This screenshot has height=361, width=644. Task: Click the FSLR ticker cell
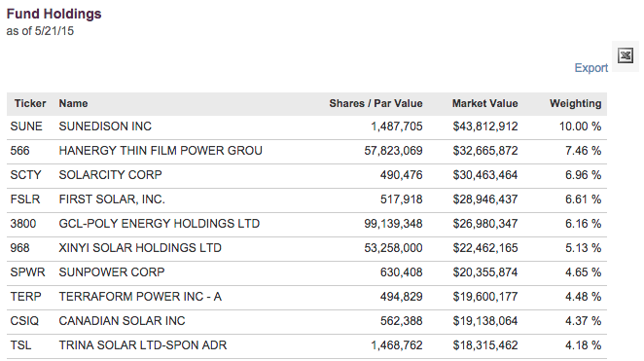25,199
